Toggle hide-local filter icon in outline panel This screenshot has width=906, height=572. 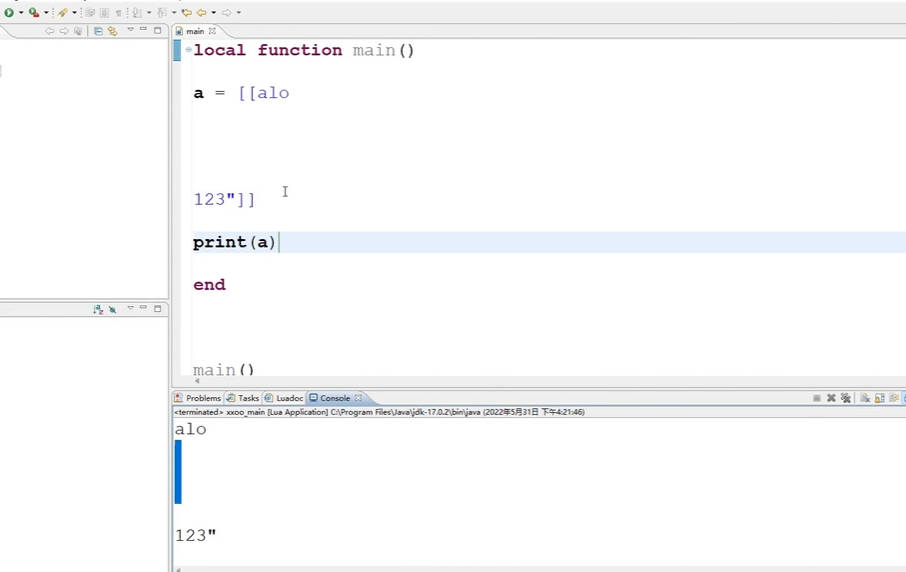(x=112, y=310)
